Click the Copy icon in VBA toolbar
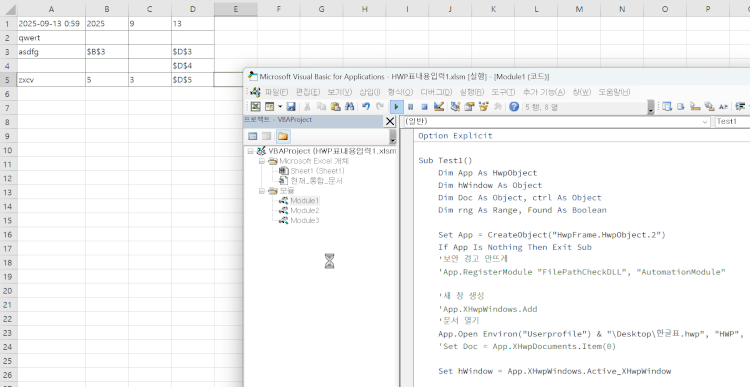 tap(321, 106)
